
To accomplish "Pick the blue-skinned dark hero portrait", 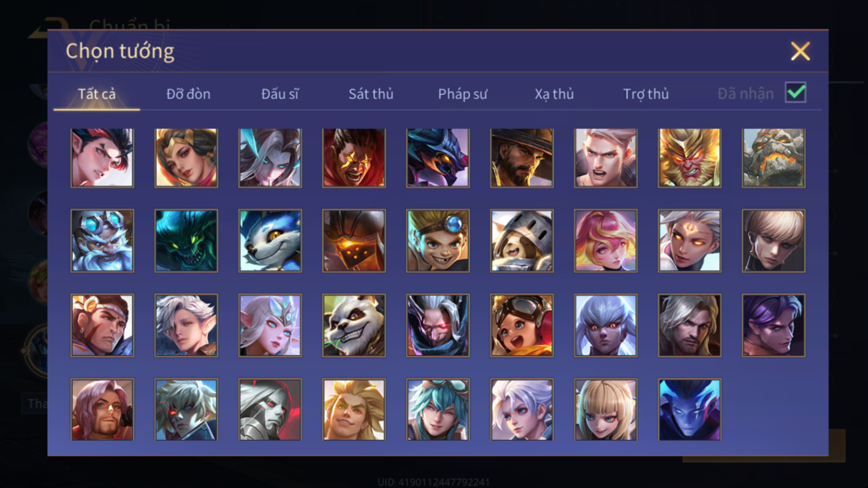I will (690, 410).
